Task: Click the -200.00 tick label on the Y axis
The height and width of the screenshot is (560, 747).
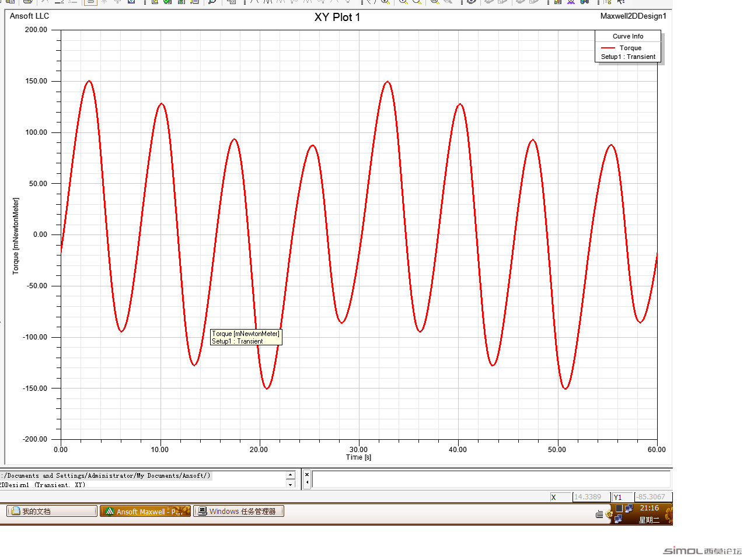Action: pos(35,439)
